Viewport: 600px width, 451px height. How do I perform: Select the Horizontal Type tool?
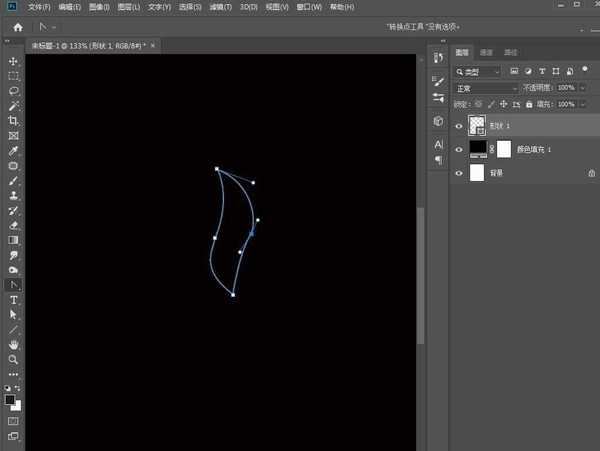click(x=14, y=300)
